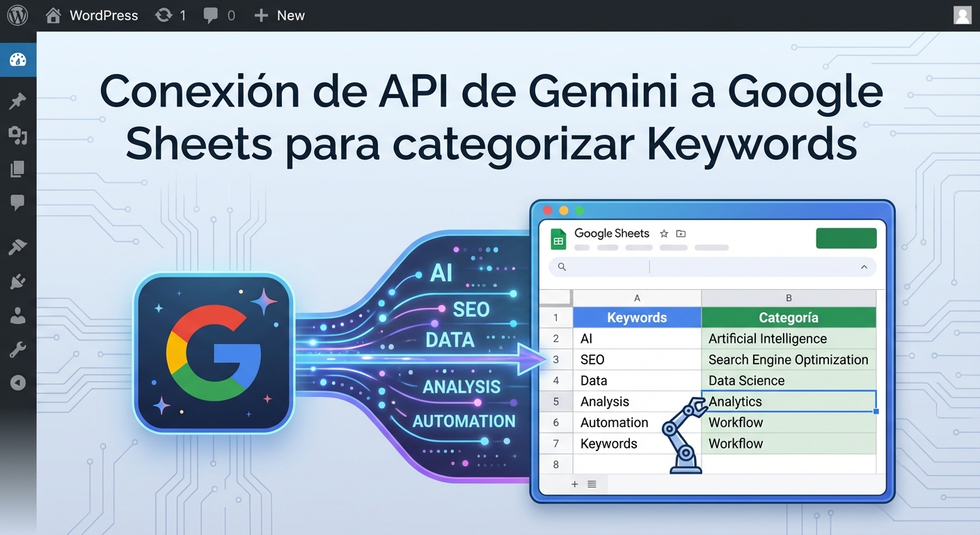980x535 pixels.
Task: Open the pending updates indicator
Action: click(x=171, y=15)
